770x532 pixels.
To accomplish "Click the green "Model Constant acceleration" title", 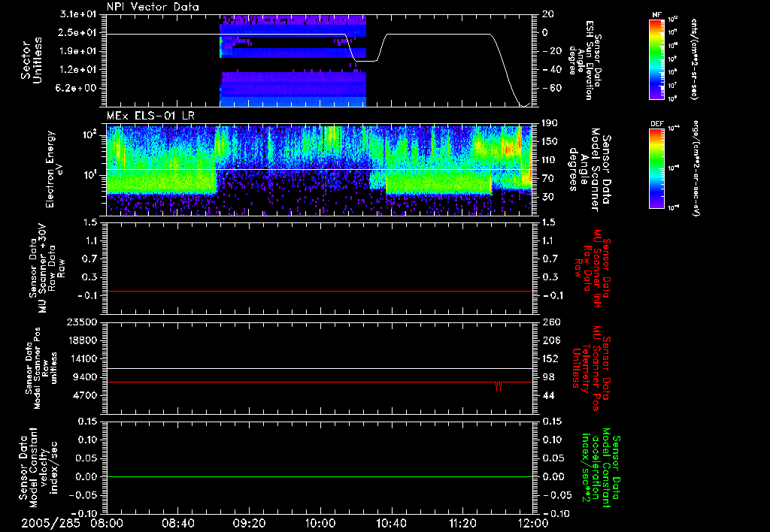I will click(x=601, y=469).
